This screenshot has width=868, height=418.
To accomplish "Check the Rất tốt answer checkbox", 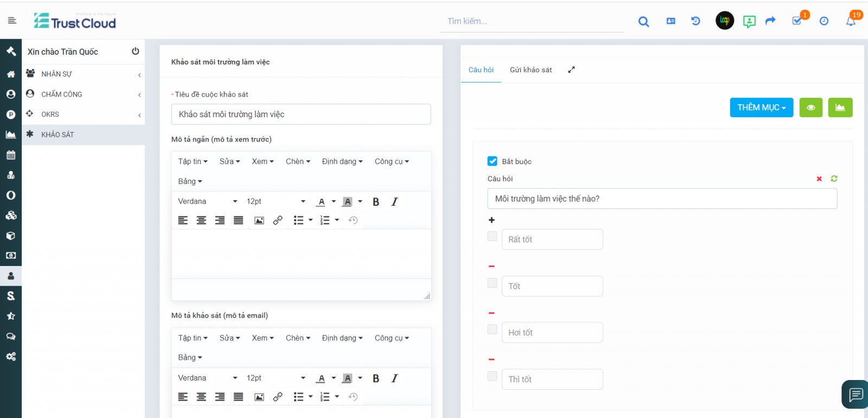I will coord(493,236).
